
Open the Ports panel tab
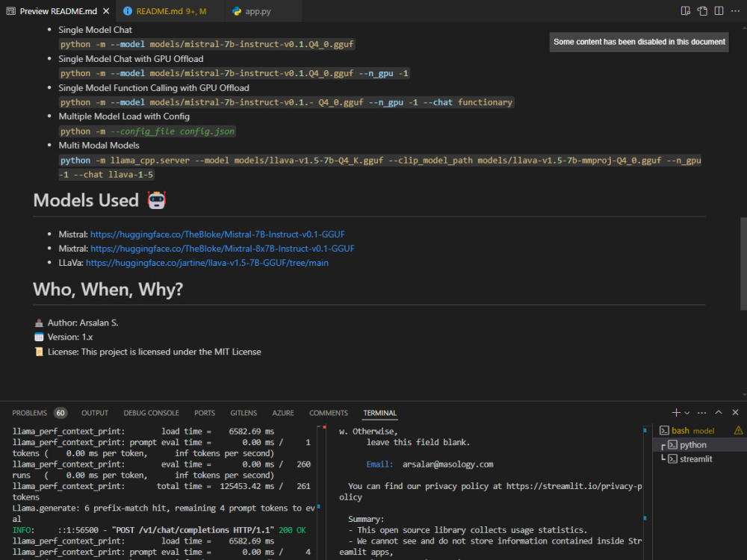(205, 413)
